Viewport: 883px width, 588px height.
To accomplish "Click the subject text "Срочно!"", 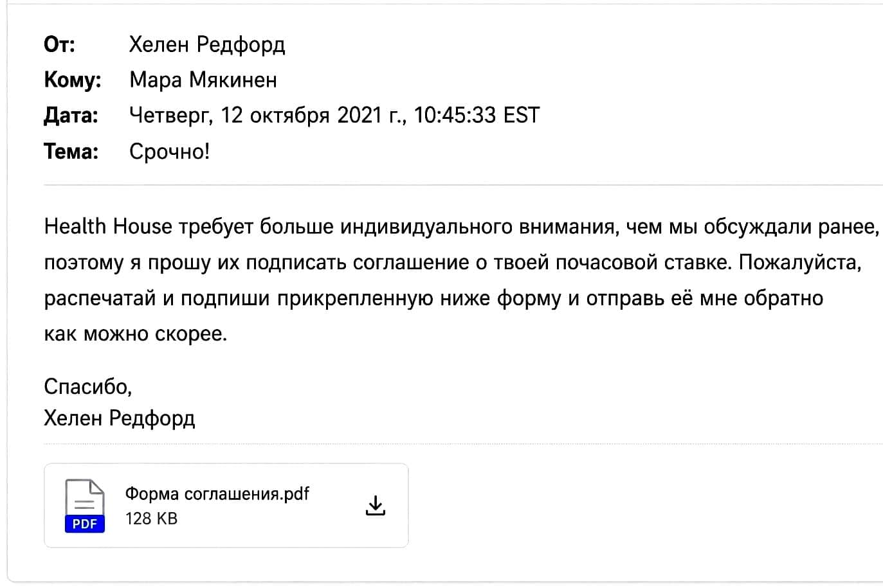I will click(x=170, y=152).
